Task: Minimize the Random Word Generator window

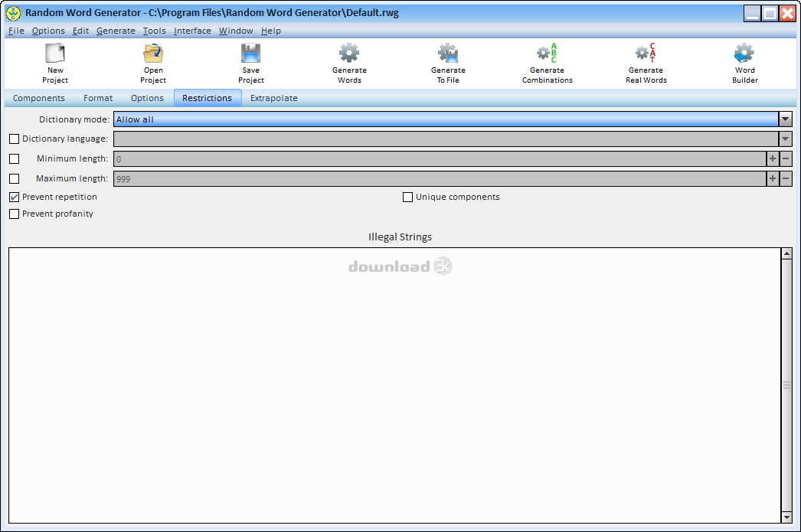Action: coord(753,14)
